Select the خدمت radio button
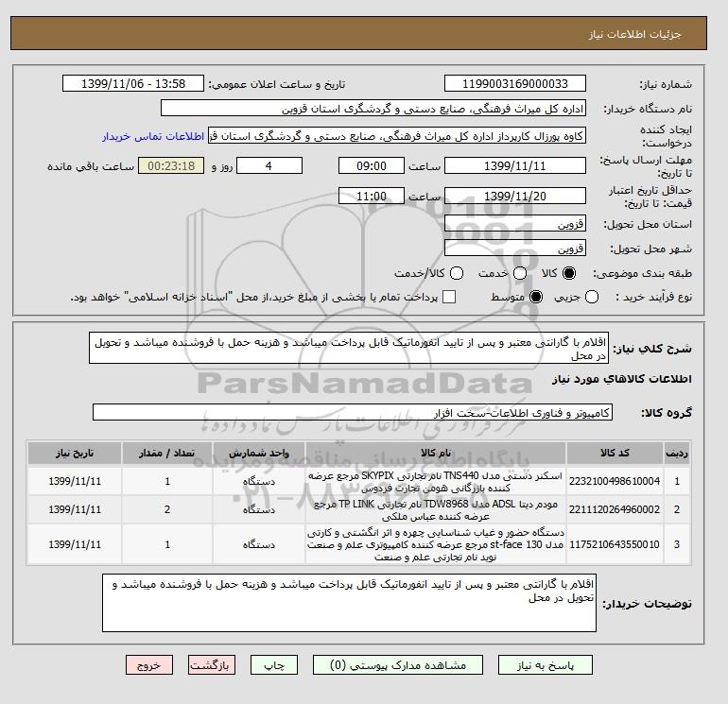 click(520, 273)
